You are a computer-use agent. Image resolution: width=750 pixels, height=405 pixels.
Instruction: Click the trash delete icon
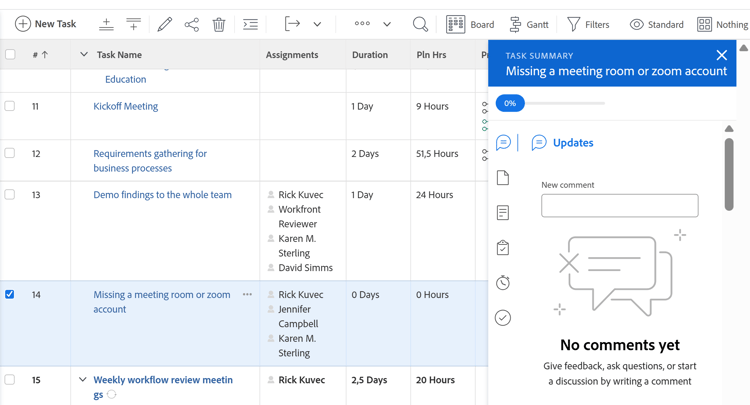click(x=219, y=24)
